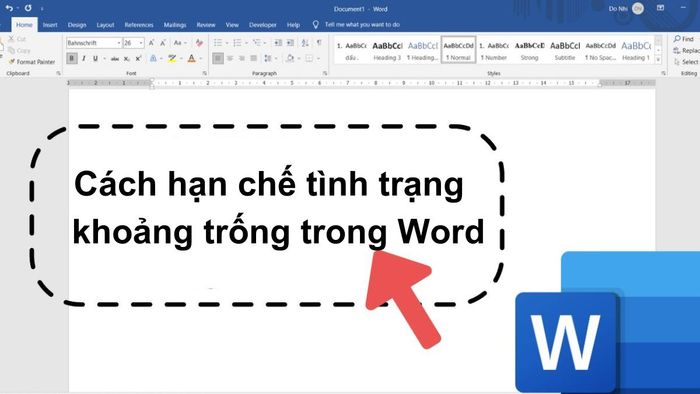
Task: Toggle Subscript formatting
Action: [x=127, y=58]
